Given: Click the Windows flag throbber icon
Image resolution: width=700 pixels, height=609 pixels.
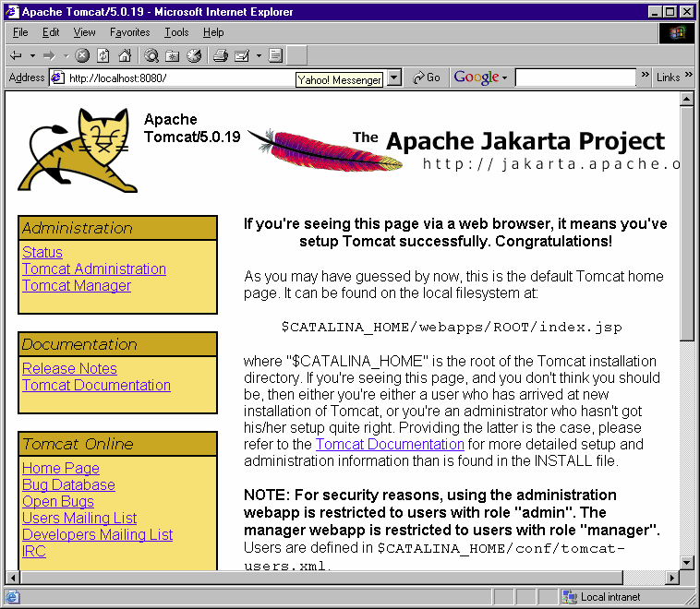Looking at the screenshot, I should point(676,32).
